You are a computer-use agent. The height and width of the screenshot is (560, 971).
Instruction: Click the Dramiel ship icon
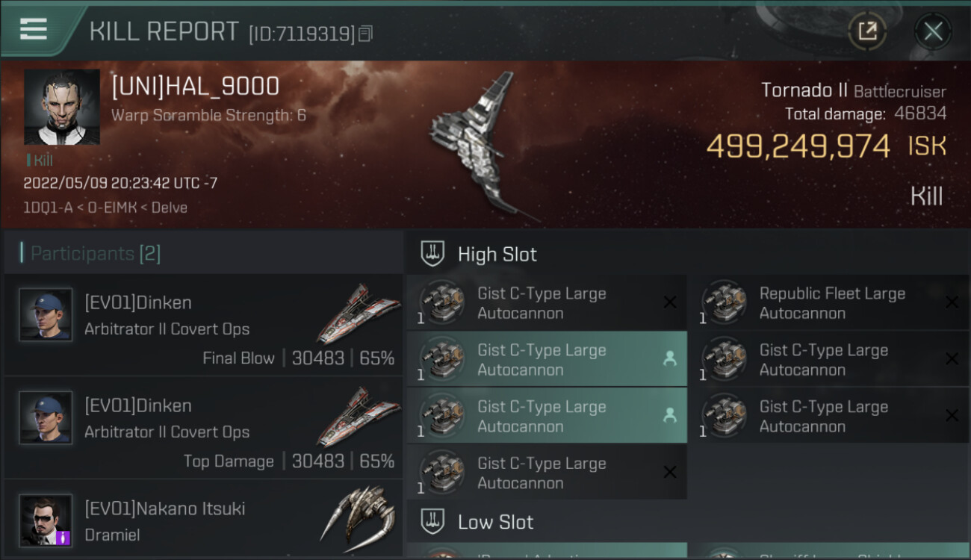[358, 515]
